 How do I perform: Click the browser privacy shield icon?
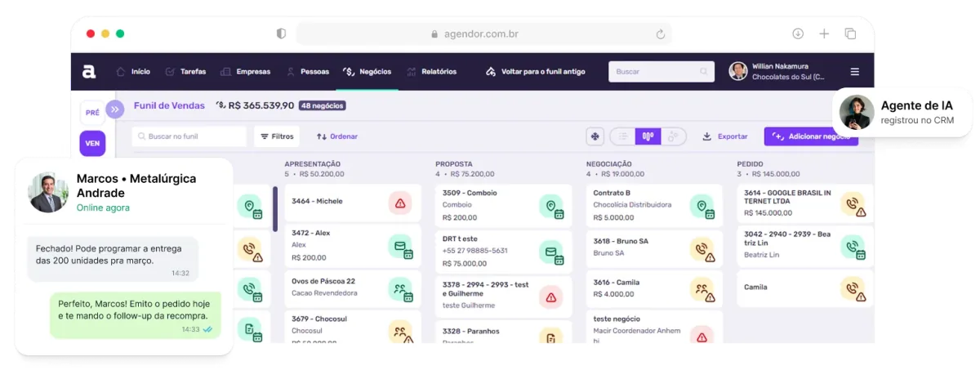coord(281,33)
